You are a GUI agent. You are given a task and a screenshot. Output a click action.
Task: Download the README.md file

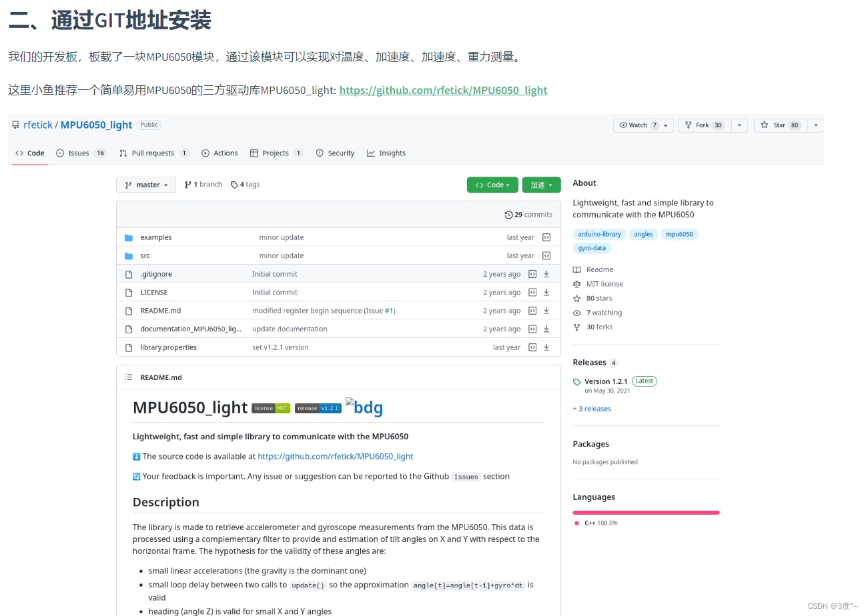(546, 311)
